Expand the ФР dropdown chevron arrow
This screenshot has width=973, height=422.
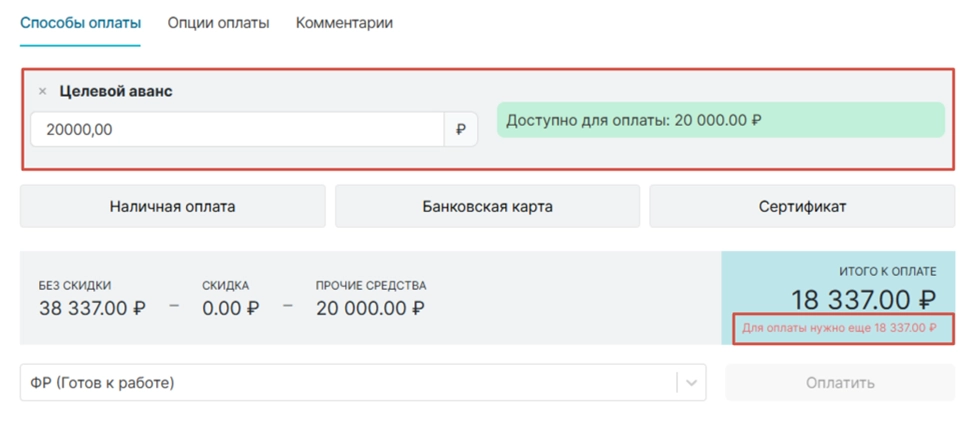[x=691, y=383]
